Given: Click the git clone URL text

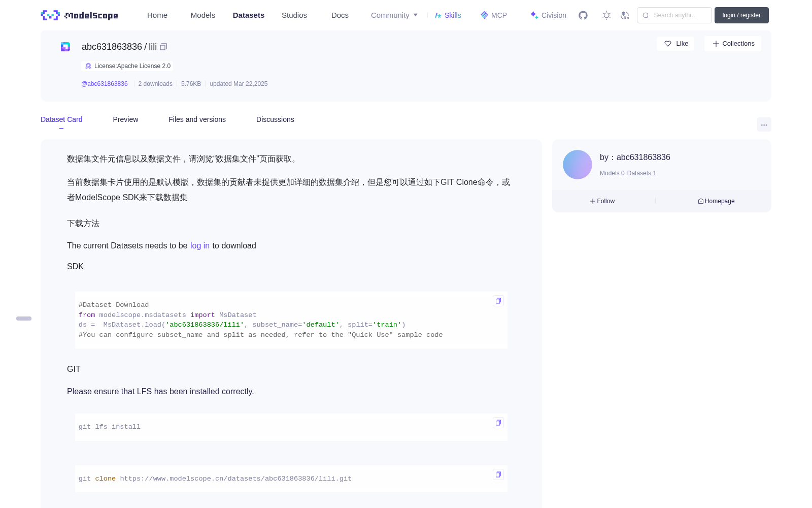Looking at the screenshot, I should [x=235, y=479].
